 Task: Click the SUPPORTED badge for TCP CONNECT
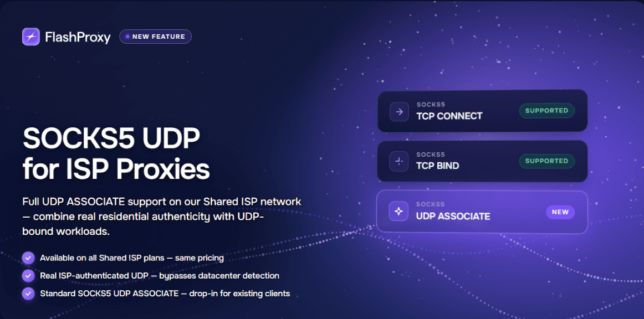[x=546, y=110]
